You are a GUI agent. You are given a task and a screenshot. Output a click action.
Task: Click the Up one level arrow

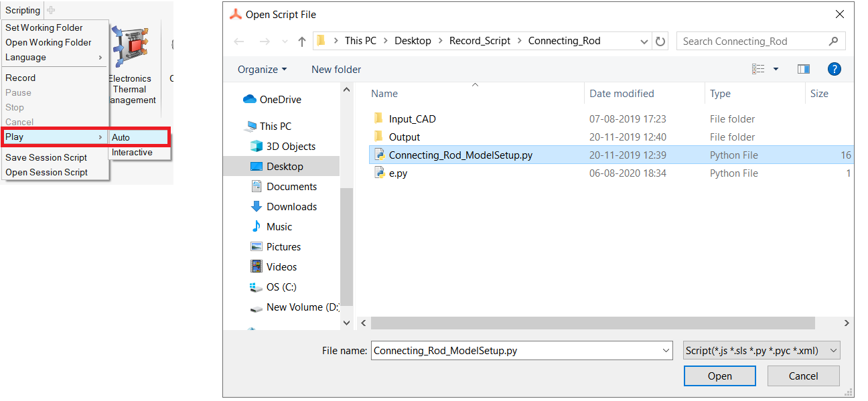[x=302, y=42]
